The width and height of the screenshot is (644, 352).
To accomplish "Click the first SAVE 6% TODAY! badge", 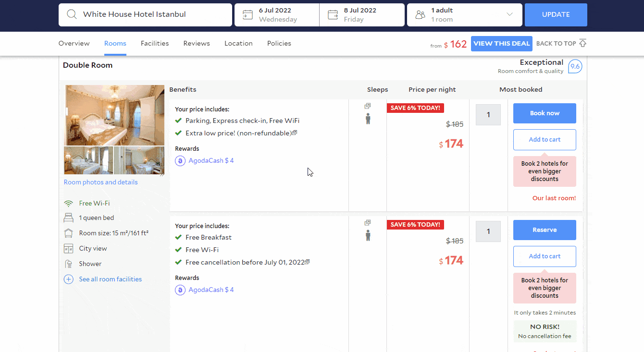I will pyautogui.click(x=415, y=108).
